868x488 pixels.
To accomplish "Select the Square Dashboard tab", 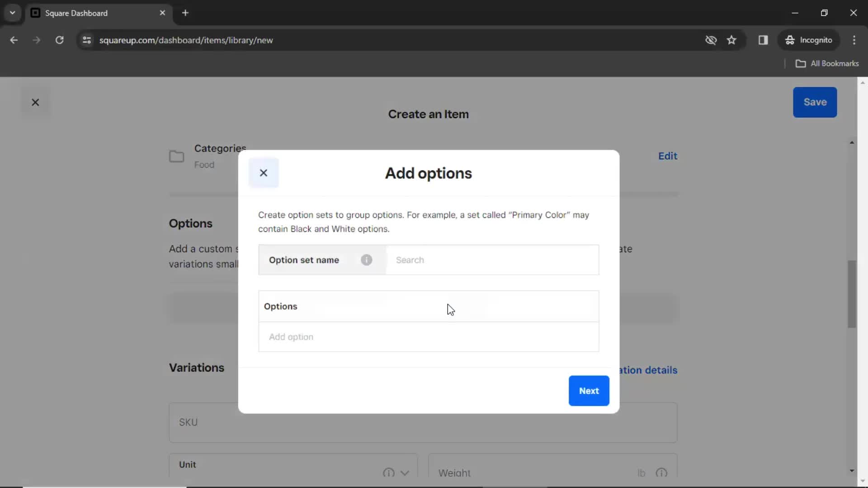I will pos(98,13).
